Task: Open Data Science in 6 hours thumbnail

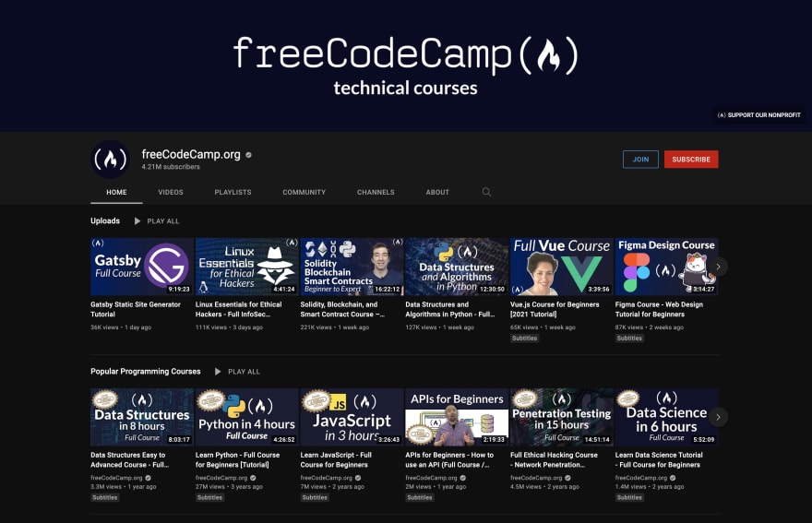Action: pyautogui.click(x=666, y=417)
